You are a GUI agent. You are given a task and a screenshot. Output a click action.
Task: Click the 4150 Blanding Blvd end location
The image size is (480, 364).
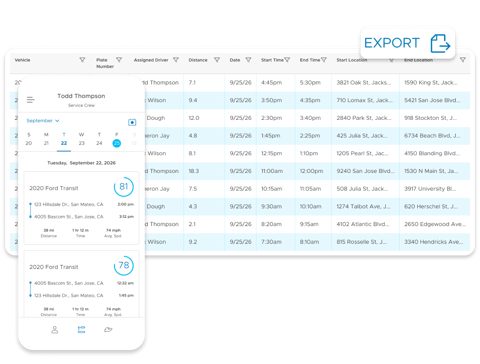432,153
